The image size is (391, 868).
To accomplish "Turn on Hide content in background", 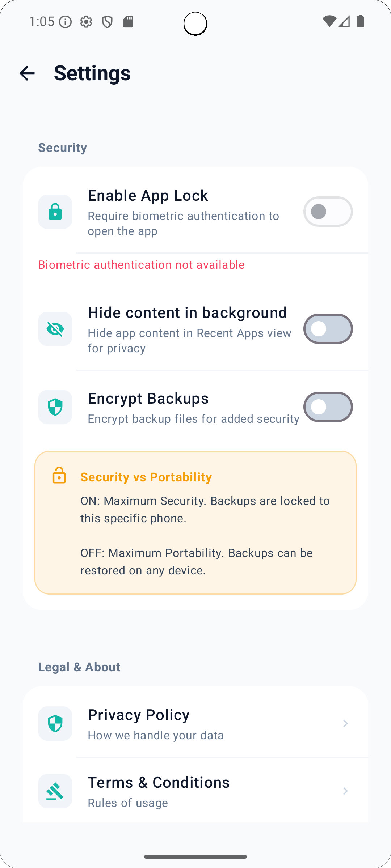I will (328, 329).
